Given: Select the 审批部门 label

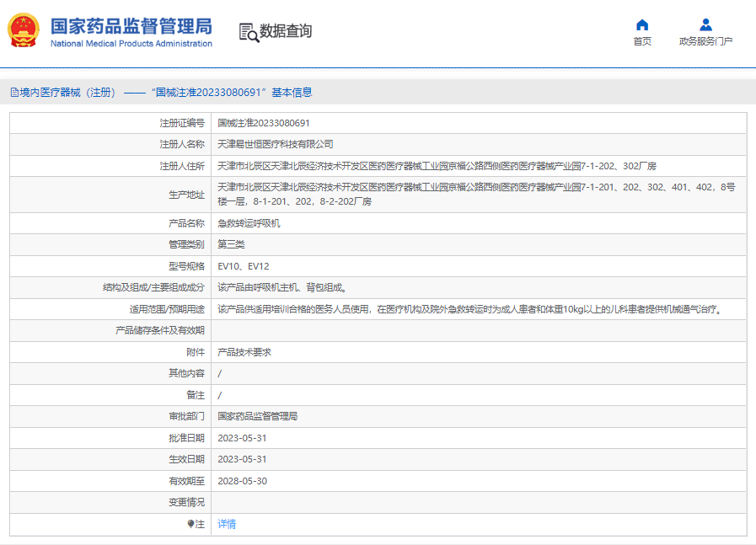Looking at the screenshot, I should click(x=186, y=416).
